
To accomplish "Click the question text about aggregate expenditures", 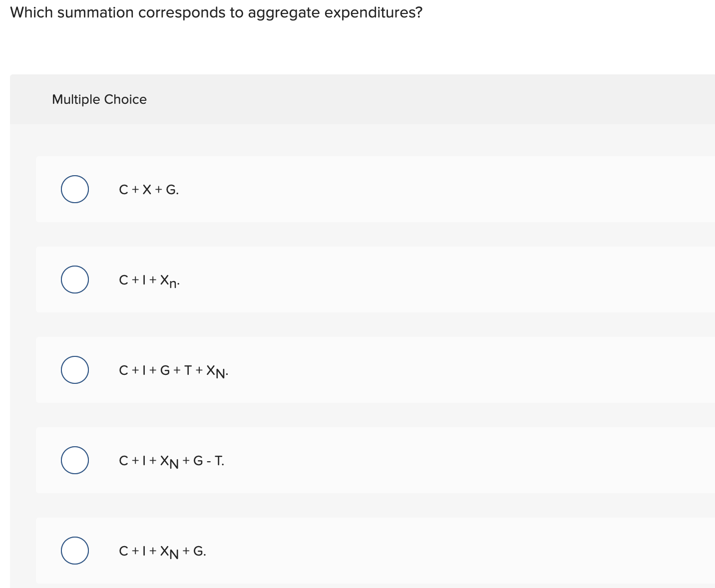I will [217, 12].
